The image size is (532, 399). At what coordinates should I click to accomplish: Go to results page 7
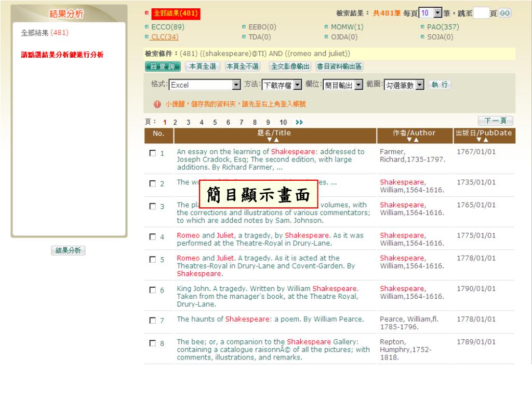[x=241, y=122]
